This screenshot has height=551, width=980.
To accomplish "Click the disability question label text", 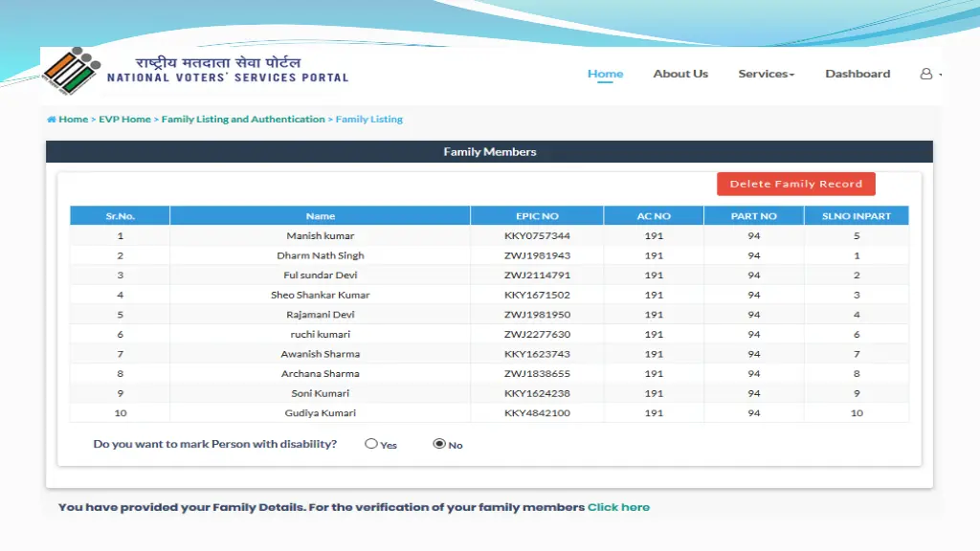I will pos(215,444).
